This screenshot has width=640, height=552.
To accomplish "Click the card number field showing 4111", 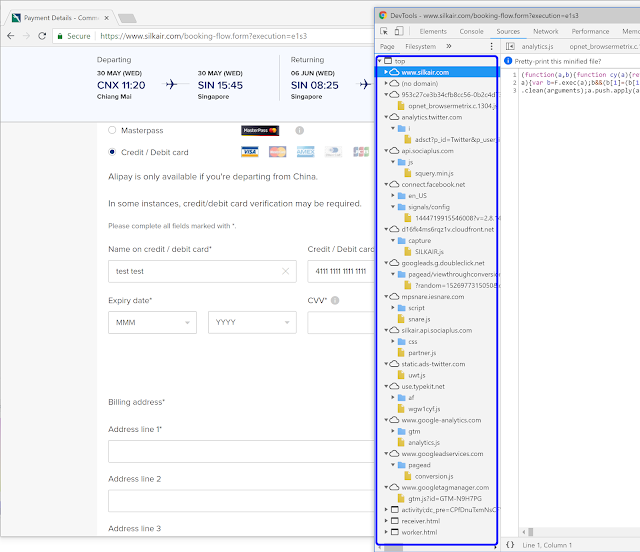I will [341, 272].
